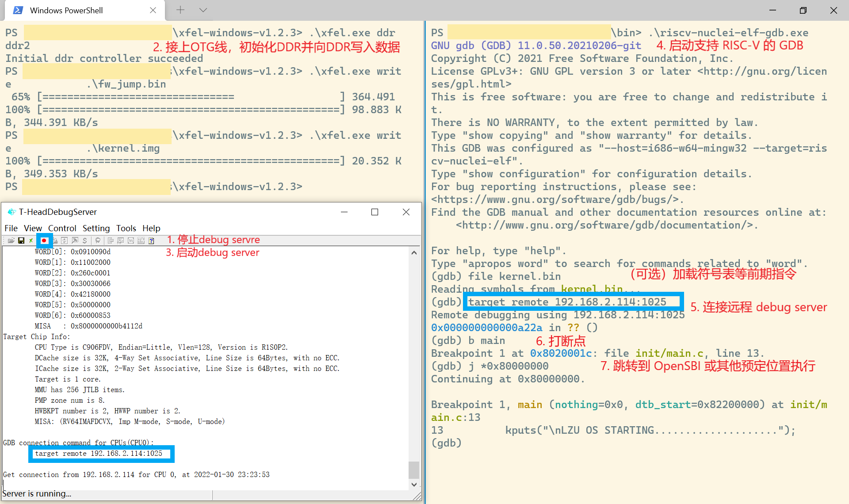Maximize the T-HeadDebugServer window
The width and height of the screenshot is (849, 504).
(375, 212)
